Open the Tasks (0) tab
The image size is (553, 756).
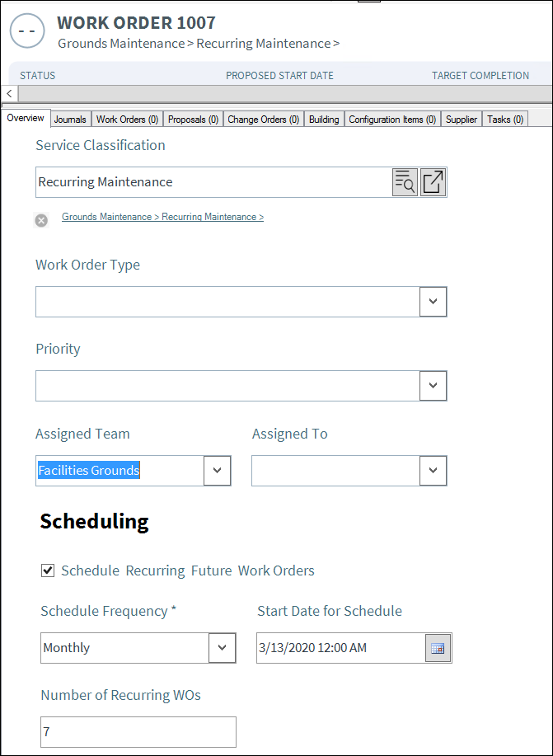pos(505,120)
